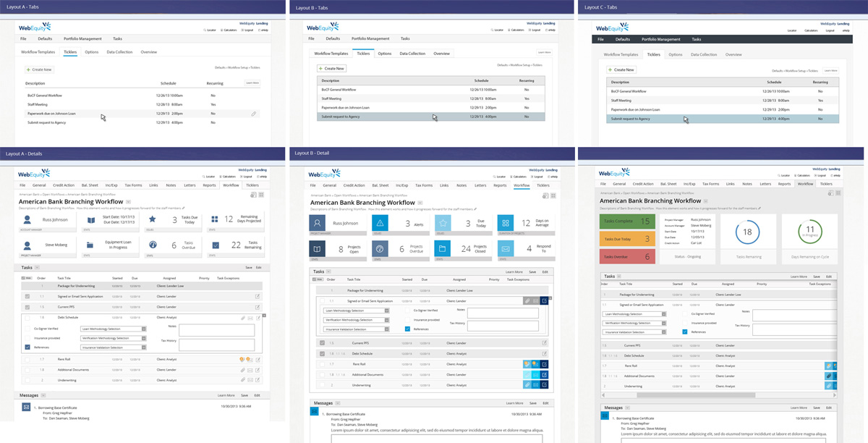Uncheck the References checkbox in Layout A details

coord(27,347)
